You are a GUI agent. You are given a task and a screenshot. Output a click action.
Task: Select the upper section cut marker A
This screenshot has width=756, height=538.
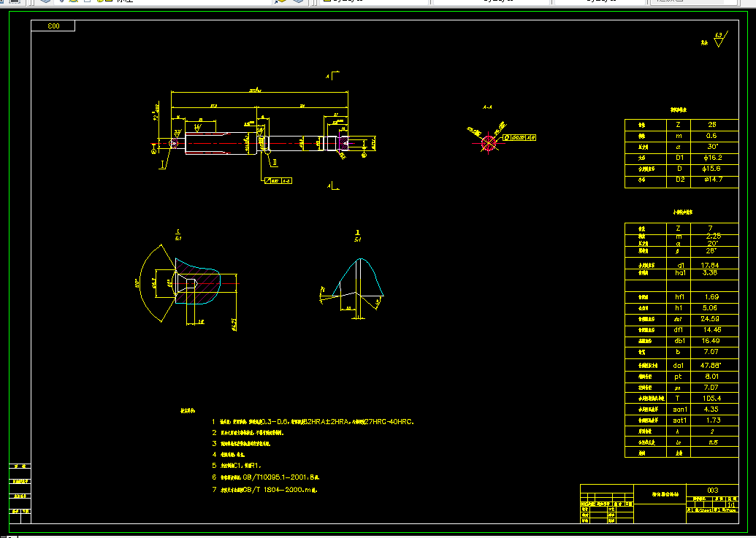point(332,76)
